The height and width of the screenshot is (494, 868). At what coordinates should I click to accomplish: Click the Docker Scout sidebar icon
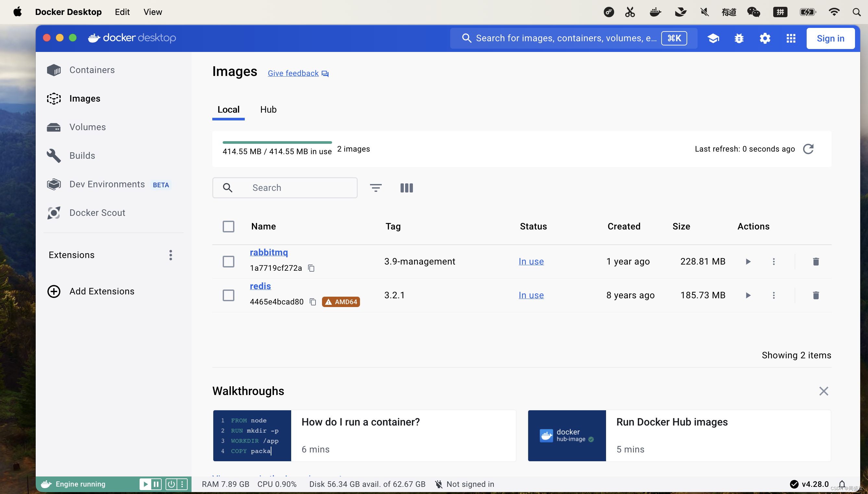pos(54,213)
